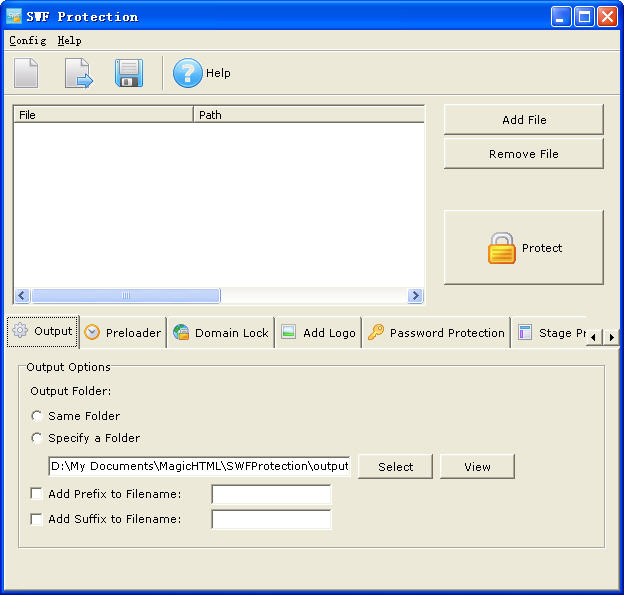The height and width of the screenshot is (595, 624).
Task: Enable Add Prefix to Filename checkbox
Action: pyautogui.click(x=36, y=494)
